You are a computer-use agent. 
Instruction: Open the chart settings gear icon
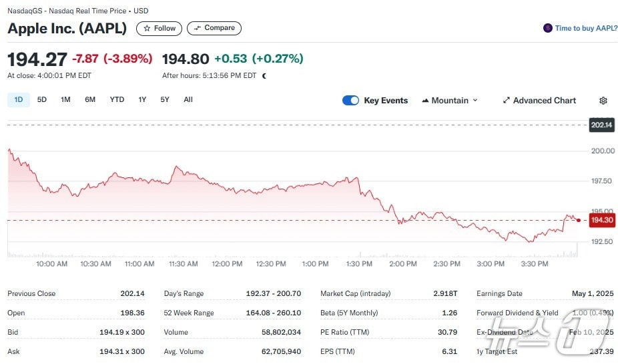603,101
